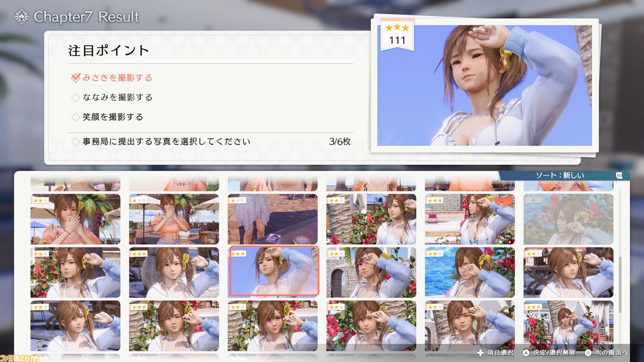Click the photo grid scrollbar thumb
Image resolution: width=644 pixels, height=362 pixels.
tap(621, 285)
